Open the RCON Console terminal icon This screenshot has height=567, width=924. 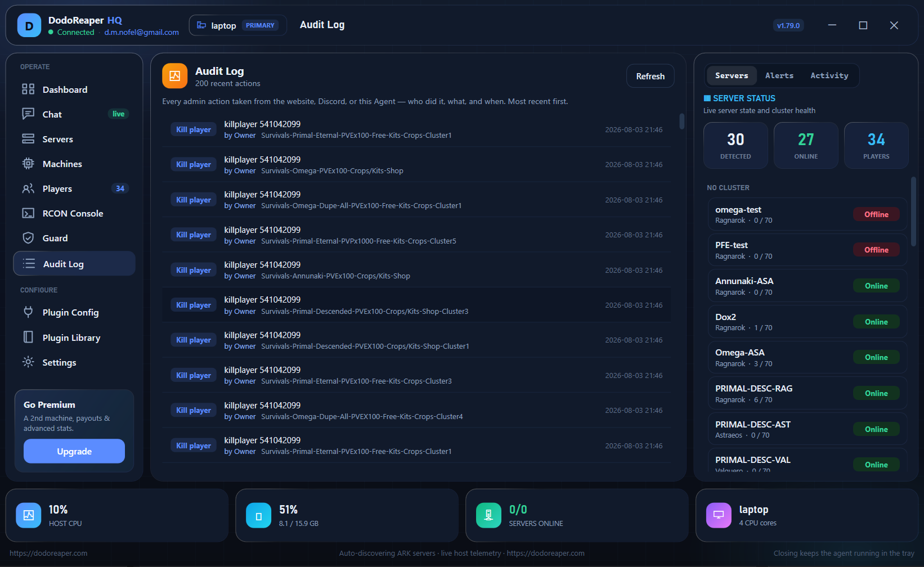pos(28,213)
